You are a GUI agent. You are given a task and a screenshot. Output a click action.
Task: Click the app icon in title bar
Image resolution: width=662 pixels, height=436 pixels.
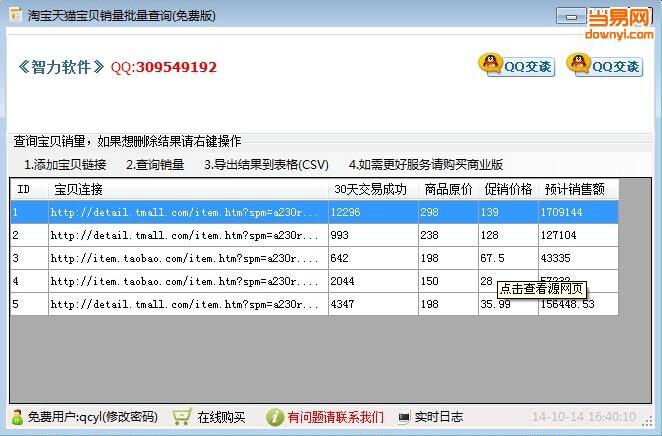click(x=16, y=15)
